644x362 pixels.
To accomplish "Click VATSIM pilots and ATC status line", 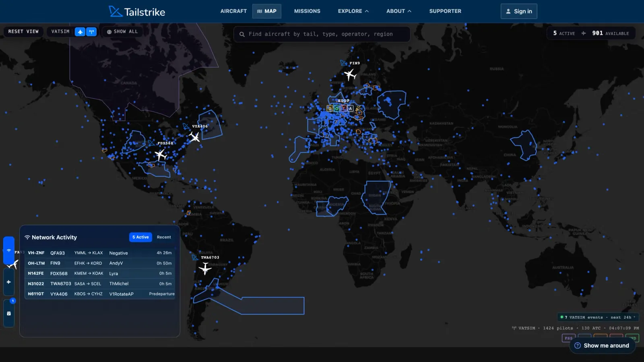I will (576, 328).
